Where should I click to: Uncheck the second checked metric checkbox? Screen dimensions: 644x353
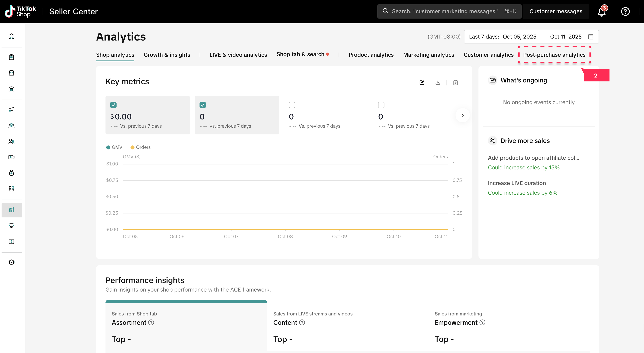click(203, 105)
